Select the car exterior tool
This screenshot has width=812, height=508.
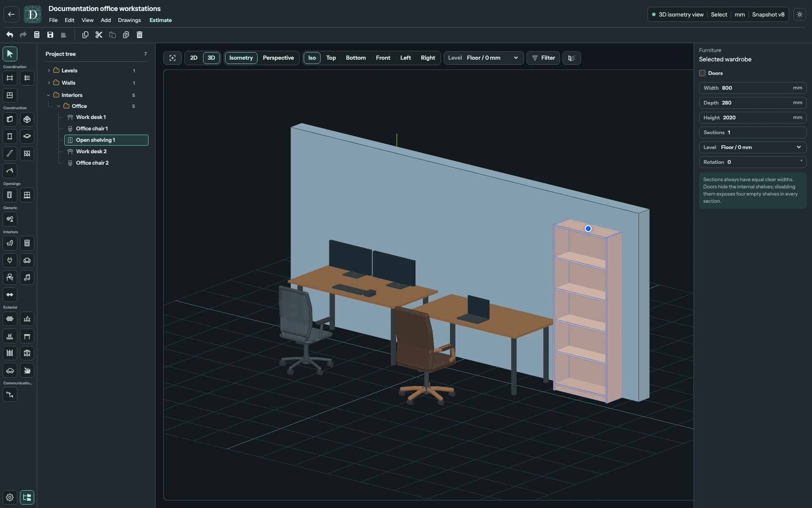[10, 370]
